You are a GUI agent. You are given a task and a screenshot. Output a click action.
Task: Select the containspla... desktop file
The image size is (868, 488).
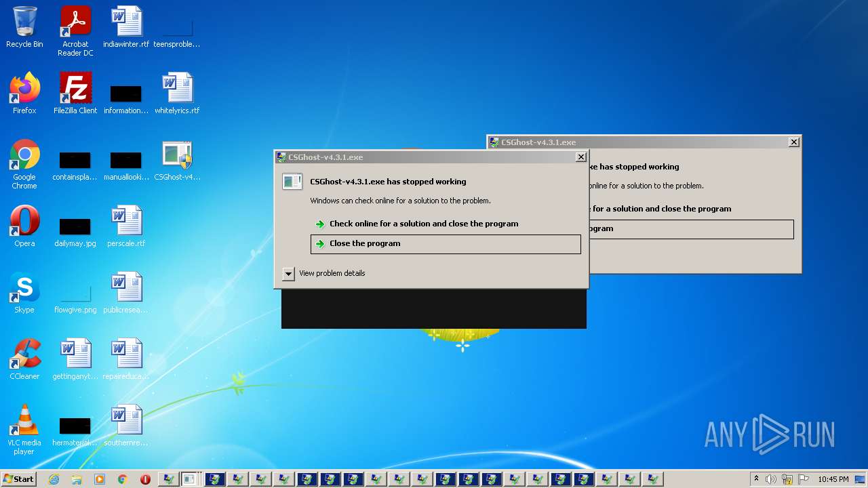75,165
